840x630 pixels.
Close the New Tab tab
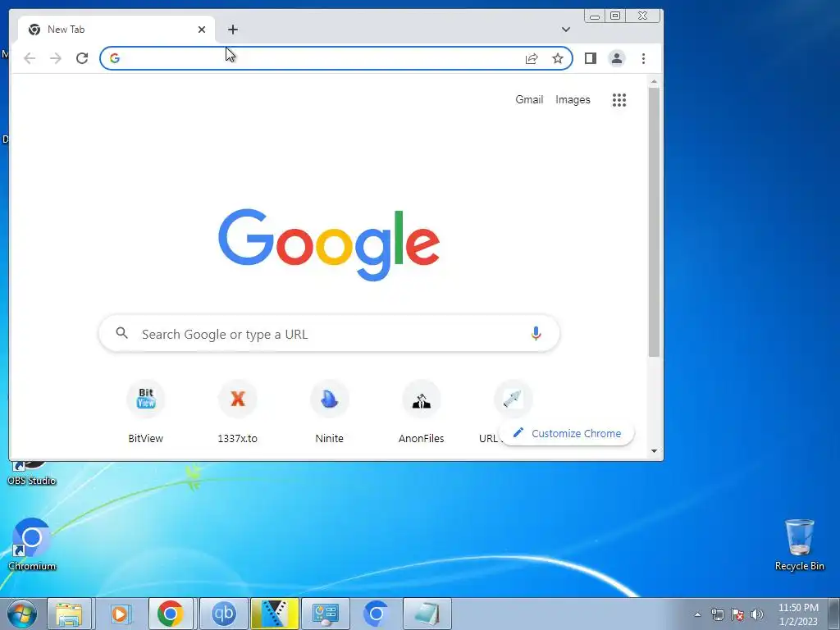[202, 30]
